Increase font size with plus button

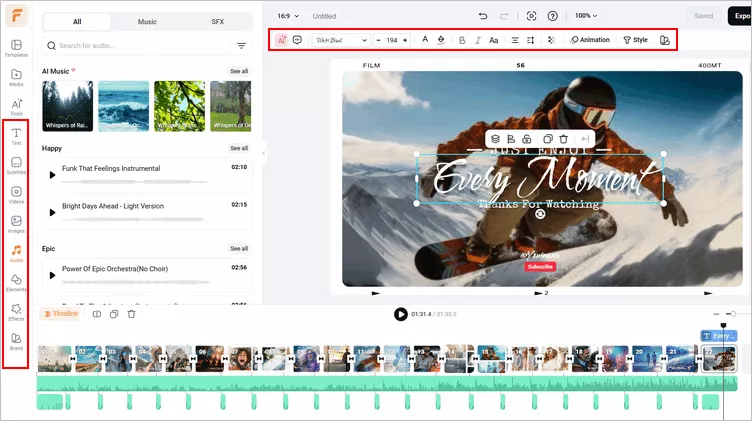pyautogui.click(x=405, y=40)
